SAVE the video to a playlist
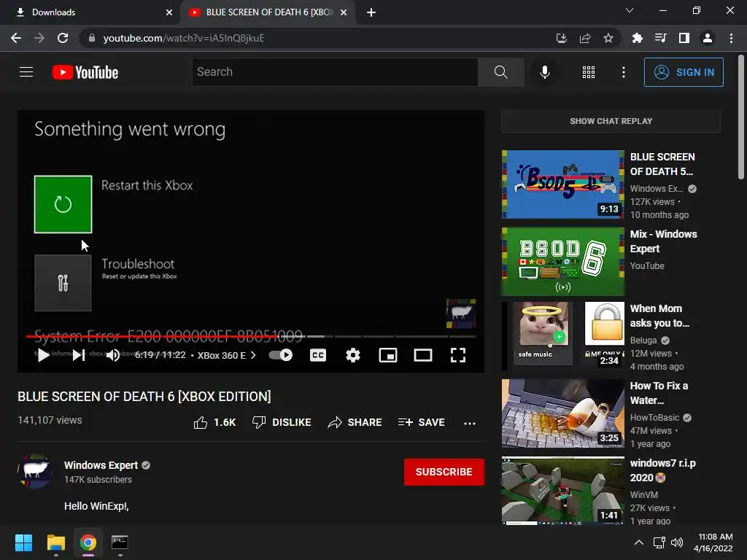747x560 pixels. 421,422
